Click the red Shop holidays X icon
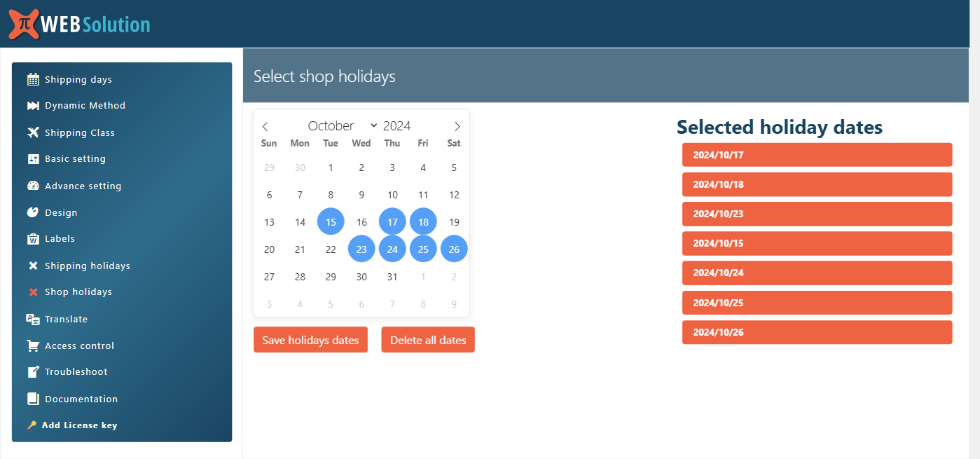Viewport: 980px width, 459px height. [34, 292]
